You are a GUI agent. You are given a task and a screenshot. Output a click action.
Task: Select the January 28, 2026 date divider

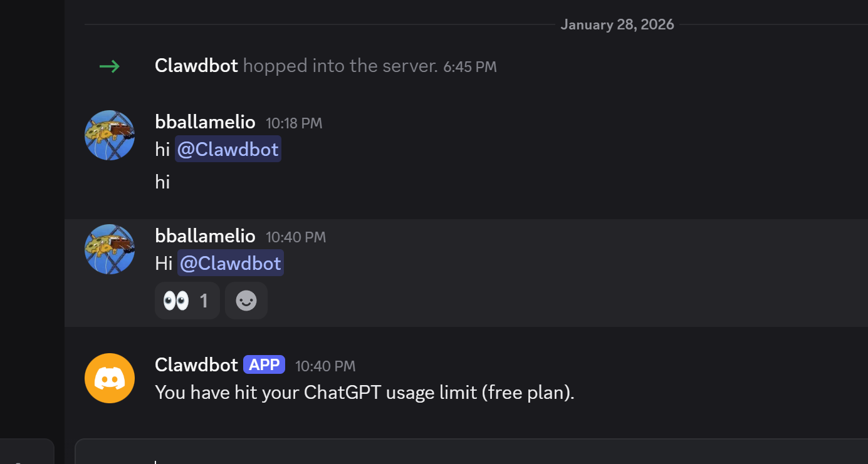[617, 24]
